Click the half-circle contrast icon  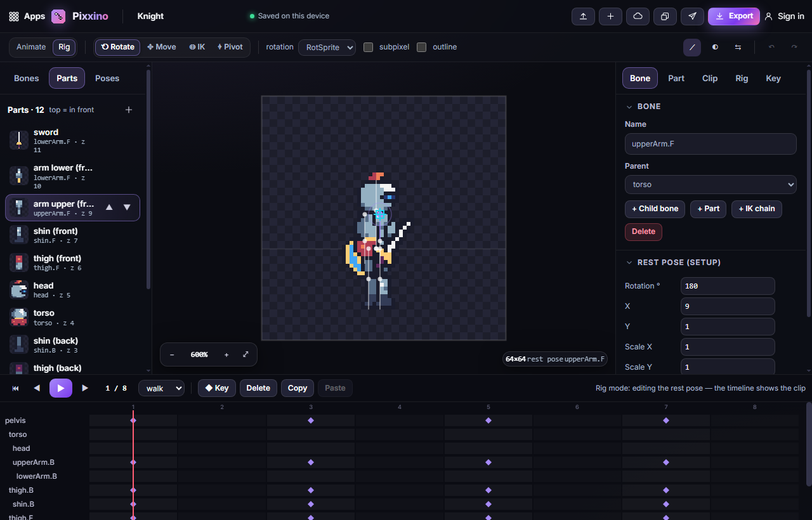[x=715, y=47]
